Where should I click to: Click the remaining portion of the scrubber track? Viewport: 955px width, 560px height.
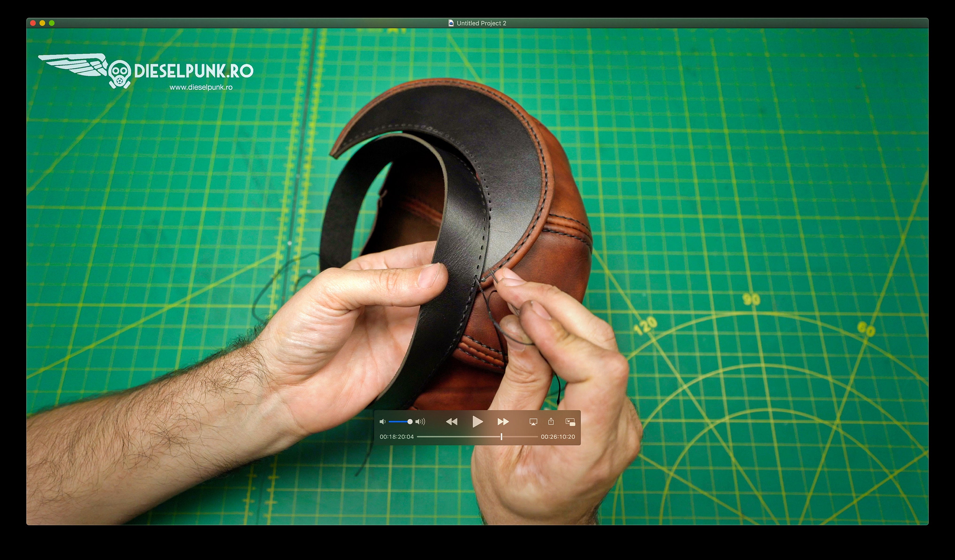coord(520,437)
